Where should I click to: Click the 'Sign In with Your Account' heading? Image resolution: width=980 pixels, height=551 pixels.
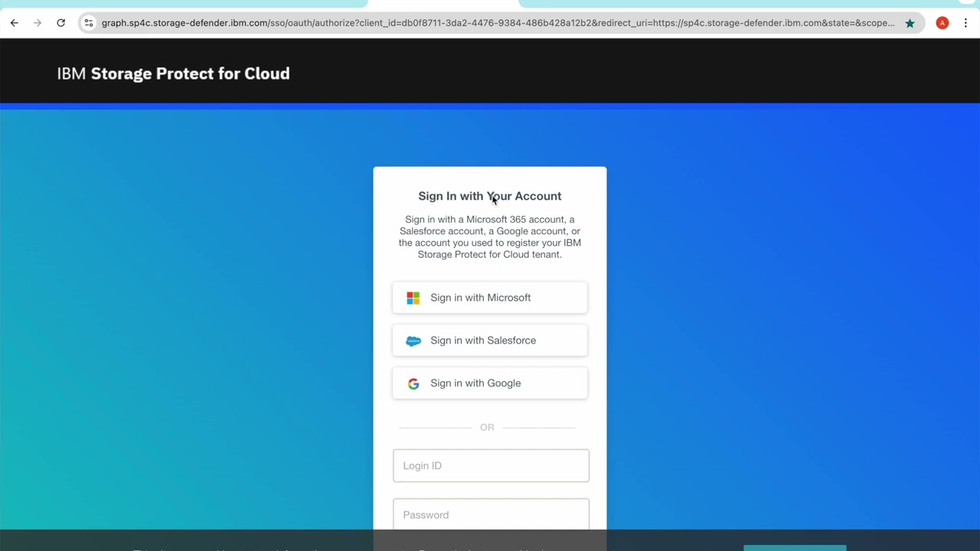click(490, 196)
